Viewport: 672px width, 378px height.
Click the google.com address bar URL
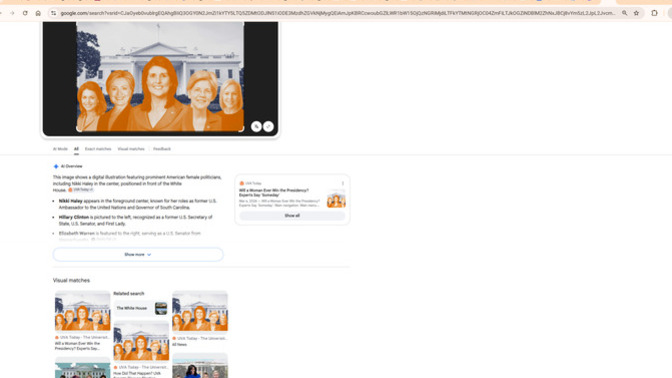[x=338, y=13]
